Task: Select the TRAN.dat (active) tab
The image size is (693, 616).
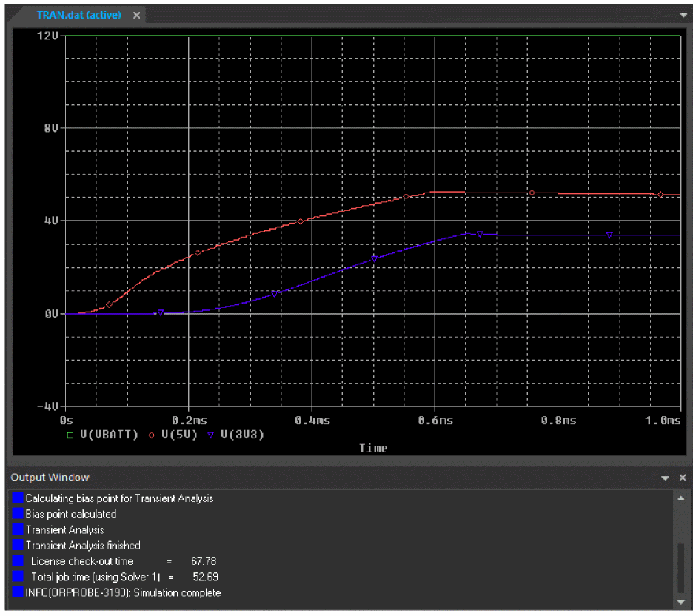Action: [x=78, y=15]
